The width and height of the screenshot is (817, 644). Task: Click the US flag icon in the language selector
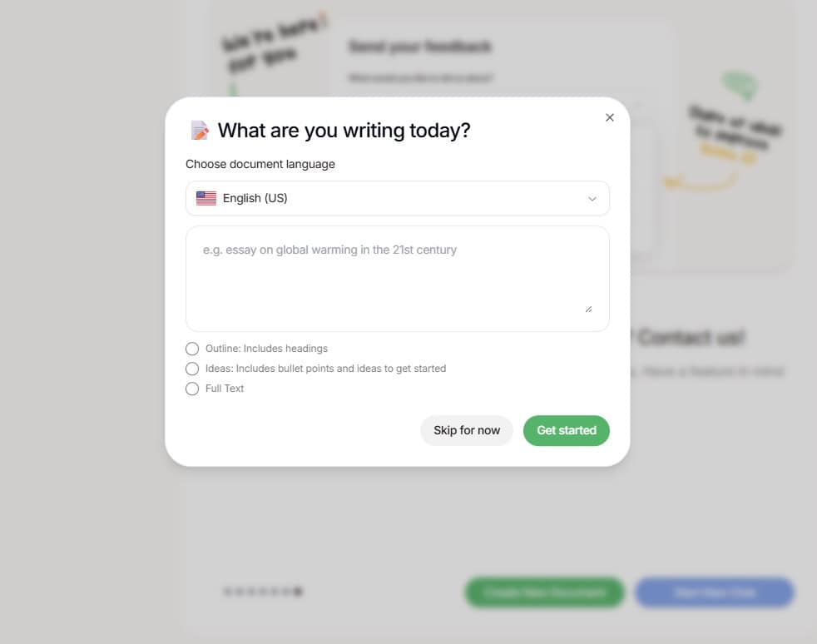tap(205, 198)
